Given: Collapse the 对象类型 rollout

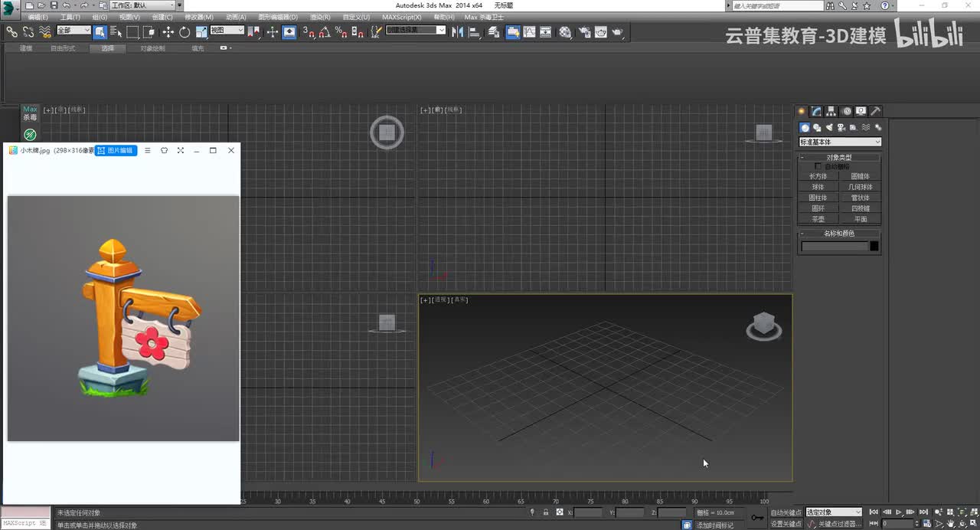Looking at the screenshot, I should (x=839, y=157).
